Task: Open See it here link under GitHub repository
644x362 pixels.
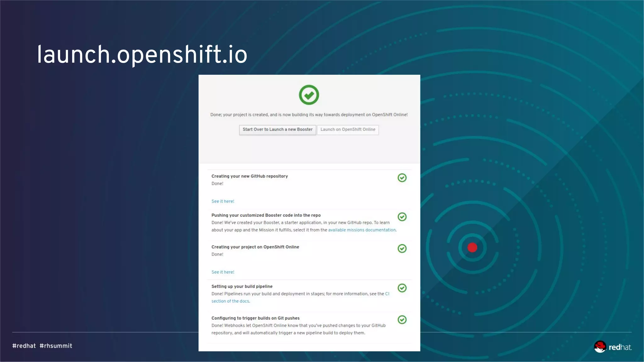Action: pos(223,201)
